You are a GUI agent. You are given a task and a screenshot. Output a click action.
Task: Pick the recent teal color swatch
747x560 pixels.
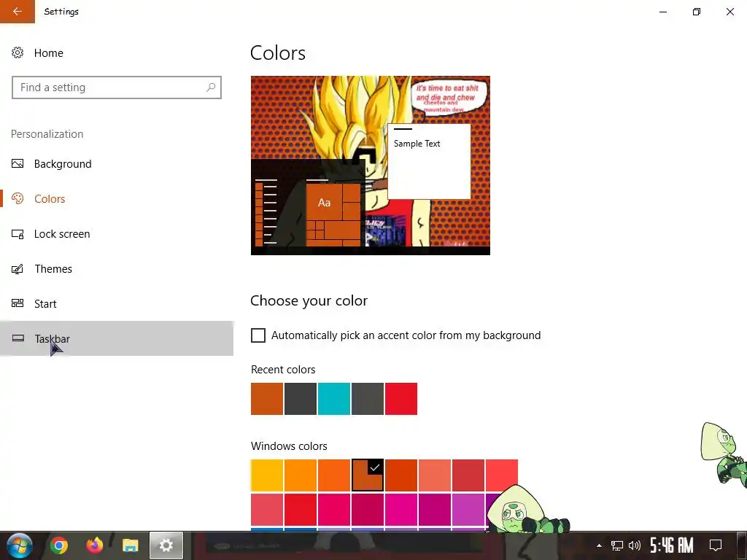point(334,399)
